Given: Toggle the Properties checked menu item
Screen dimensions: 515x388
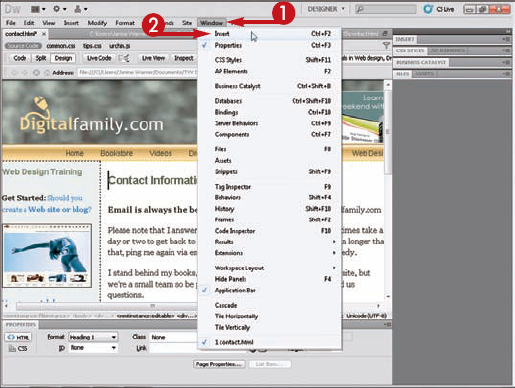Looking at the screenshot, I should click(x=269, y=45).
